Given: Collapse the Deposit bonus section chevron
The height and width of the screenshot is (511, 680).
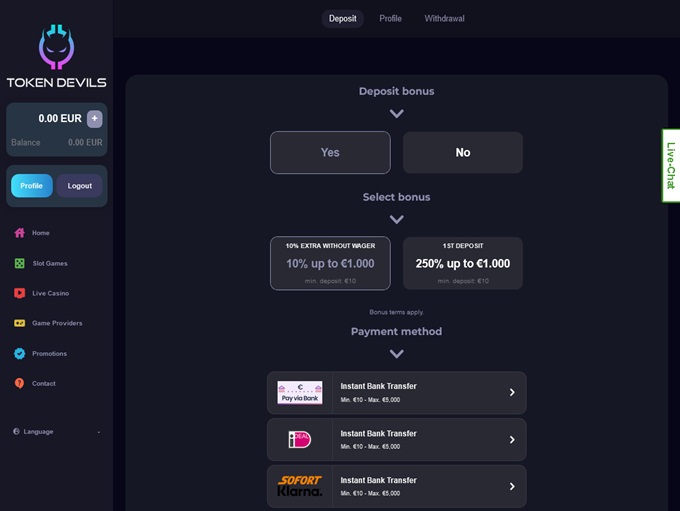Looking at the screenshot, I should coord(396,113).
